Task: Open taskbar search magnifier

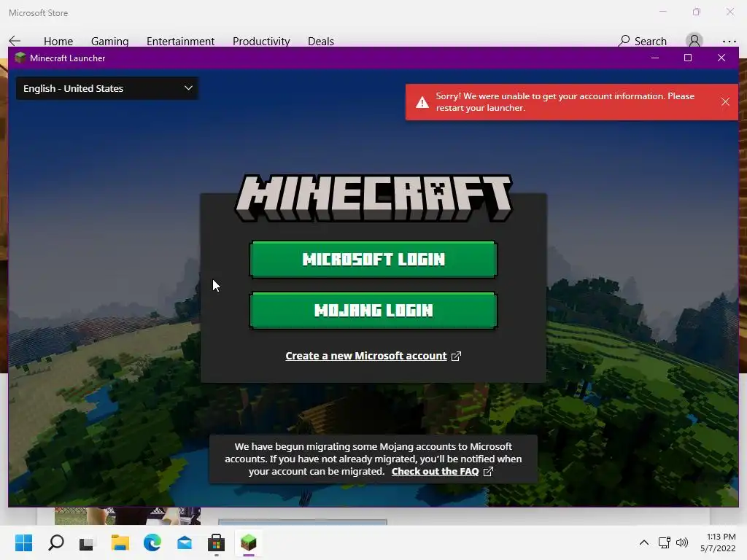Action: coord(56,542)
